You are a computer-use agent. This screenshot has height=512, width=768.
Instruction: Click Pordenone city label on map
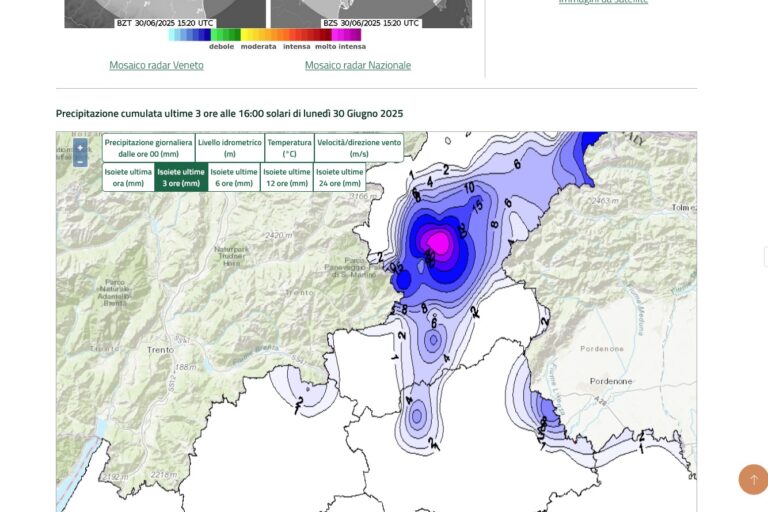610,381
